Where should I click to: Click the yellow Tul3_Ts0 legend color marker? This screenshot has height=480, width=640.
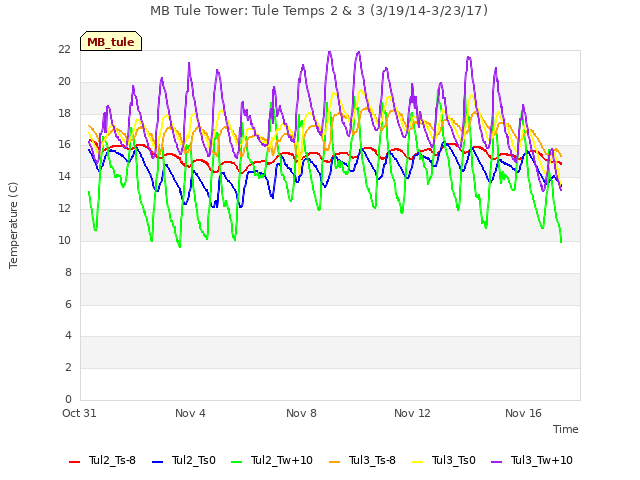418,462
